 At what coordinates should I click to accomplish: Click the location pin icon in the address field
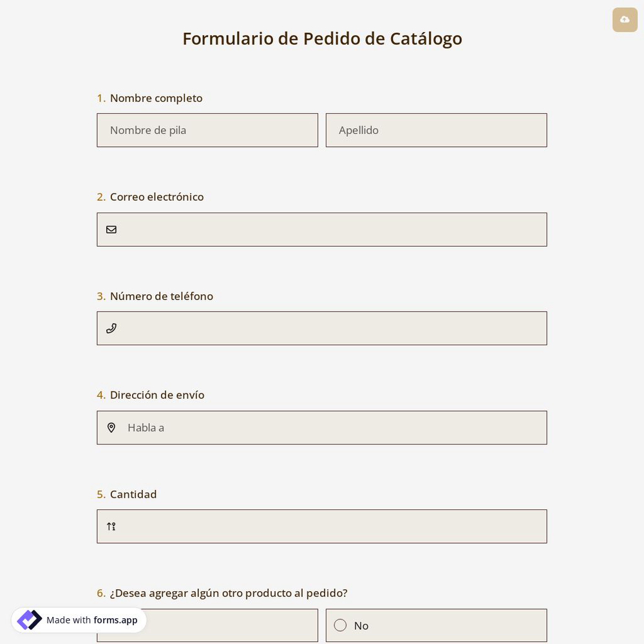pyautogui.click(x=111, y=428)
